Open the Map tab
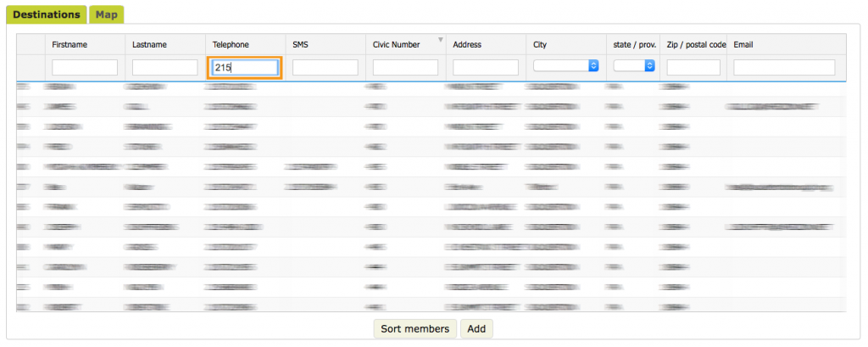The height and width of the screenshot is (347, 868). (106, 15)
